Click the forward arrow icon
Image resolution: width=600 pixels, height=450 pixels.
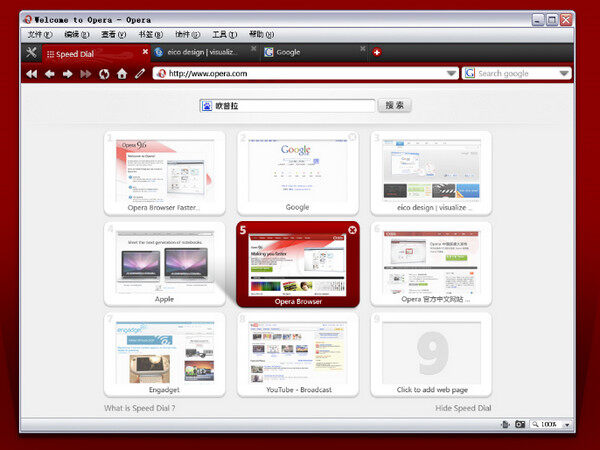(x=68, y=74)
